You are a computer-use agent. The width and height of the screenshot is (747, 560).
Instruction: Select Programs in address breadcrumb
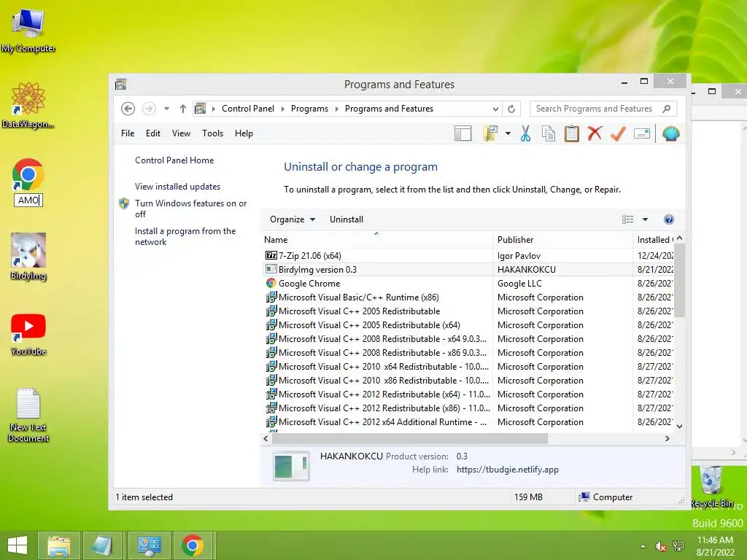point(309,109)
